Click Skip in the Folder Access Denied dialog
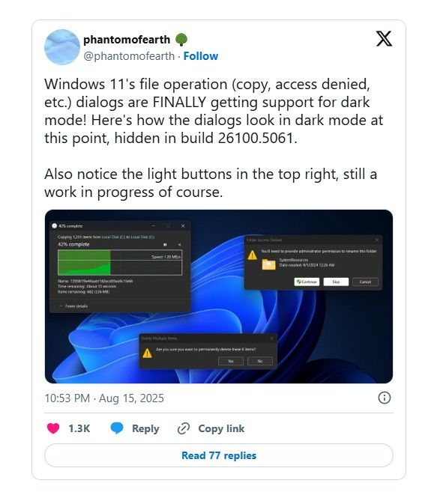The height and width of the screenshot is (504, 434). (336, 282)
